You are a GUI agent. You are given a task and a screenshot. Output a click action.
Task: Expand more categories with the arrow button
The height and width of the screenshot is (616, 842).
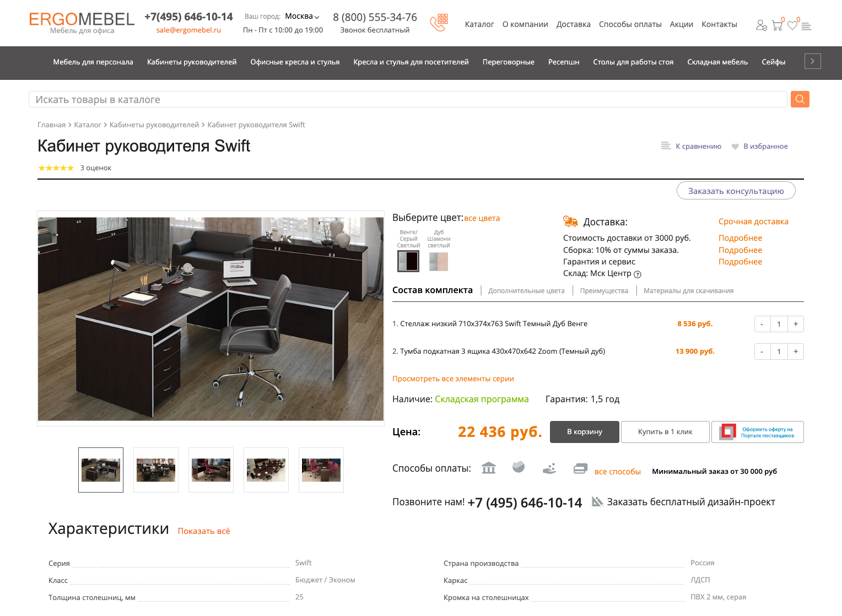point(812,61)
